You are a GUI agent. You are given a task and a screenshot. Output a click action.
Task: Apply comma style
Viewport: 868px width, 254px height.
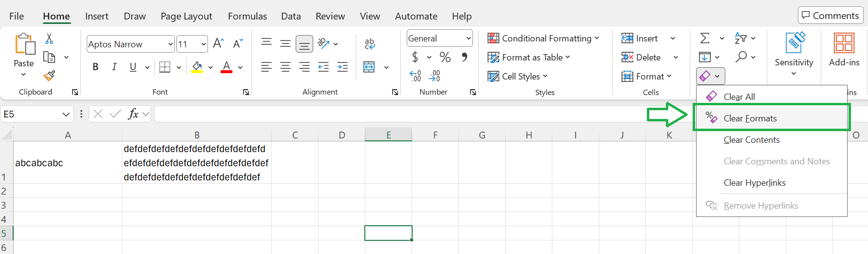point(465,57)
